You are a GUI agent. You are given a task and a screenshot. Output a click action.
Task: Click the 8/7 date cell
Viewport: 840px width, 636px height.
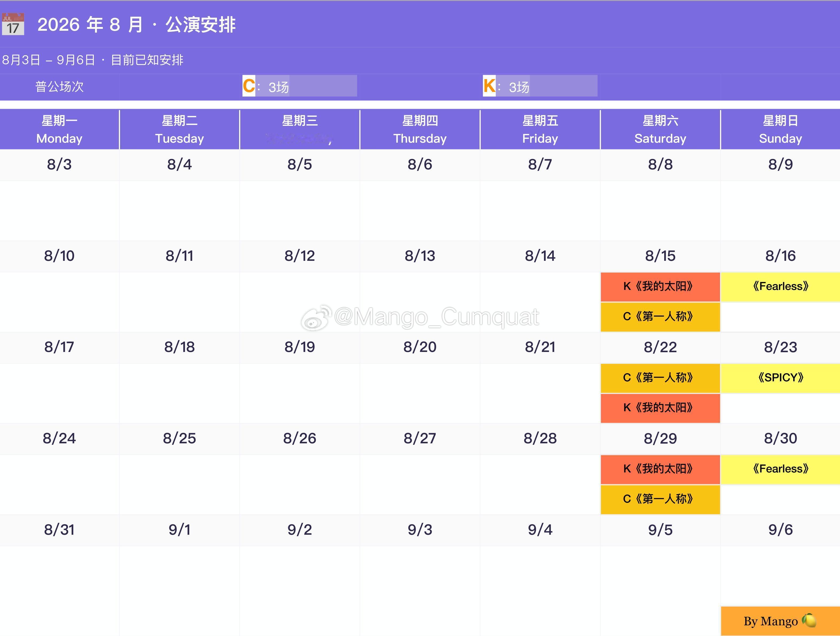540,165
